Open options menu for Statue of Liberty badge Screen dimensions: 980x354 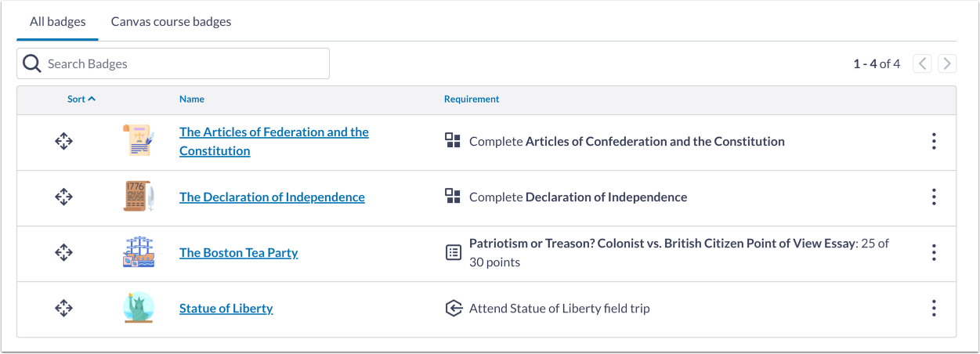tap(933, 309)
